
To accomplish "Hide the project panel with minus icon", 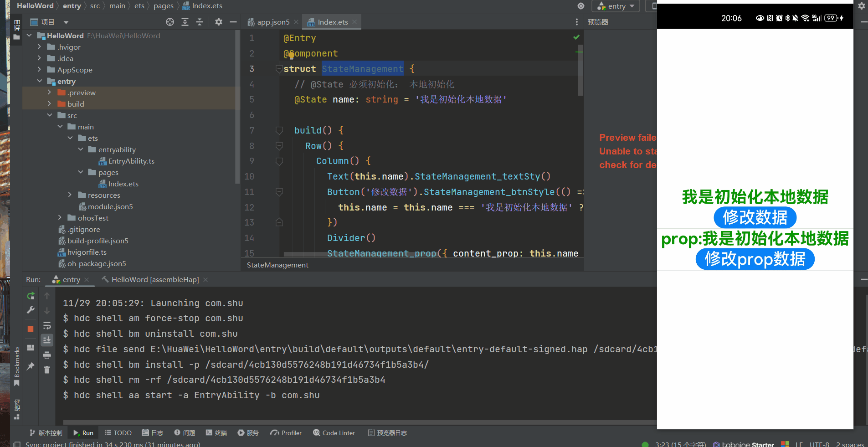I will point(233,22).
